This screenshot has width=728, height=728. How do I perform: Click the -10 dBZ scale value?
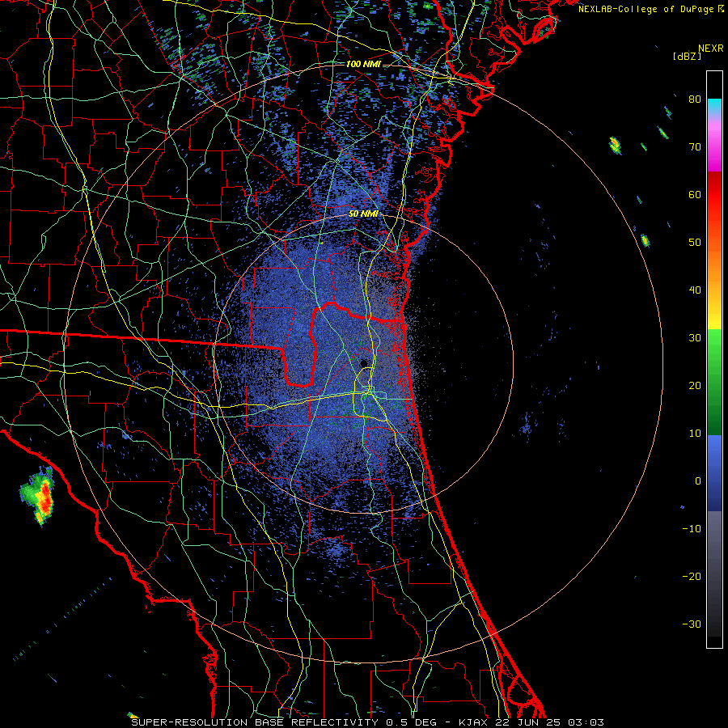[692, 529]
